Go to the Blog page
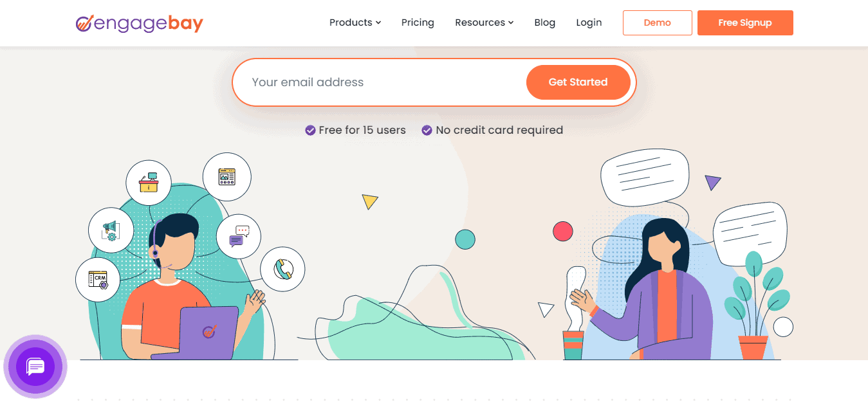The width and height of the screenshot is (868, 402). pos(544,23)
